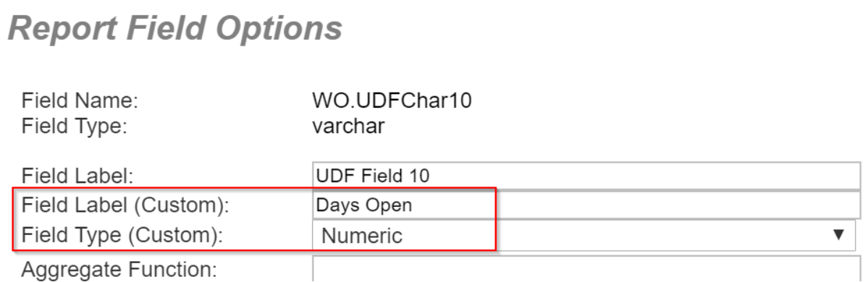868x282 pixels.
Task: Click the Aggregate Function caption
Action: coord(119,270)
